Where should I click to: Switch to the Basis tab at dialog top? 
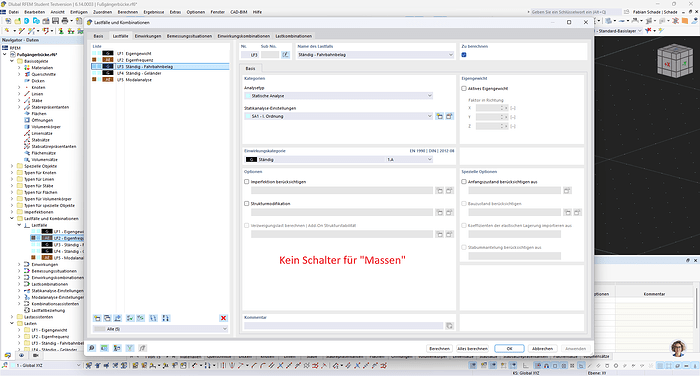[98, 36]
